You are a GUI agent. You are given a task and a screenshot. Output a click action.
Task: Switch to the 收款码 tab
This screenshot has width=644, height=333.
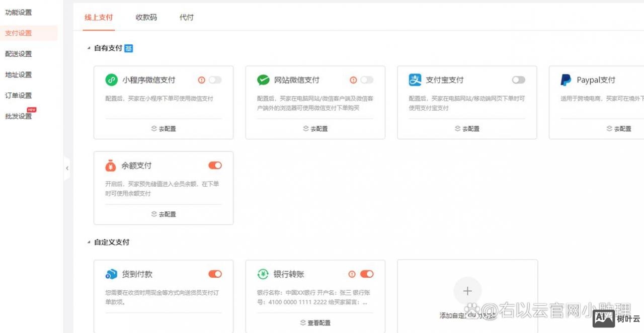point(145,17)
